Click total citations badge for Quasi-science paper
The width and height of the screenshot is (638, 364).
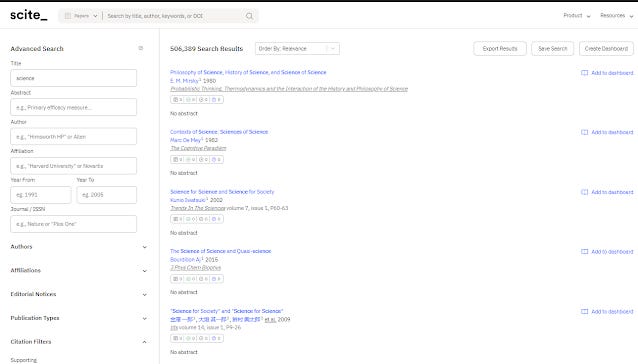click(178, 279)
